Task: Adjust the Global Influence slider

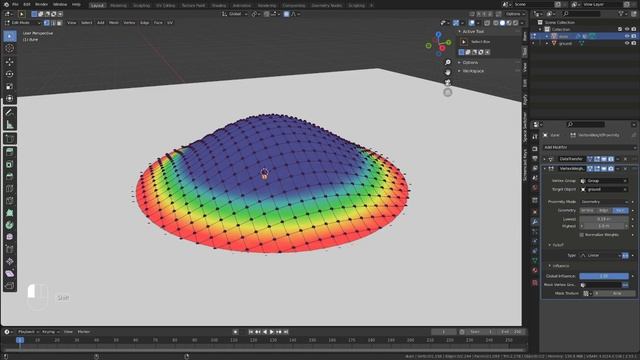Action: coord(604,276)
